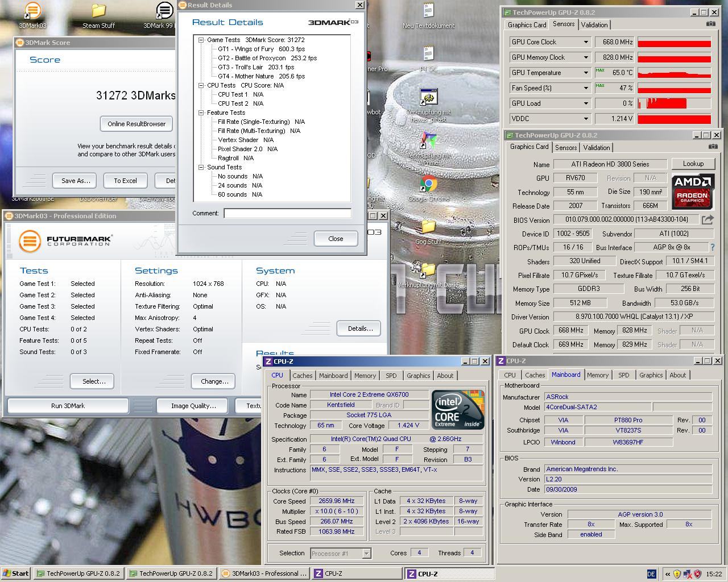
Task: Open the GPU Core Clock sensor dropdown
Action: pyautogui.click(x=586, y=42)
